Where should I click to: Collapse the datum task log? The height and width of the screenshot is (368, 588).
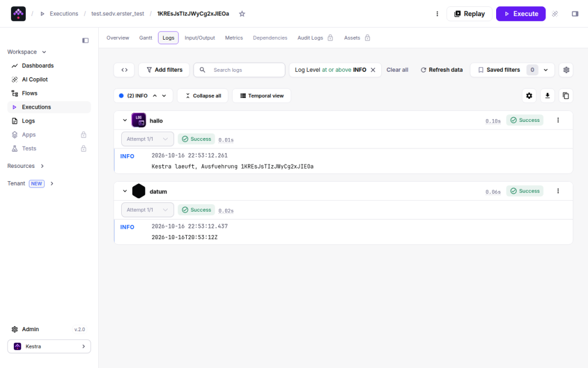pos(125,191)
